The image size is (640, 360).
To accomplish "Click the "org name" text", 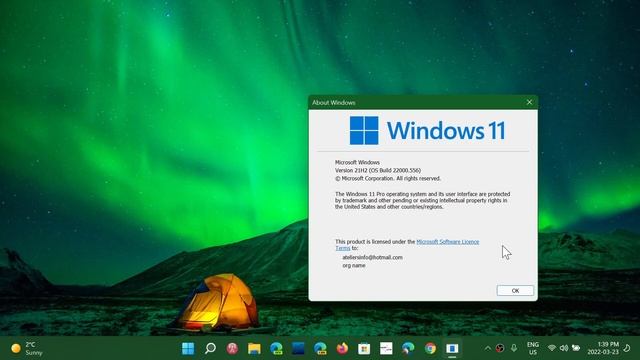I will pyautogui.click(x=354, y=265).
